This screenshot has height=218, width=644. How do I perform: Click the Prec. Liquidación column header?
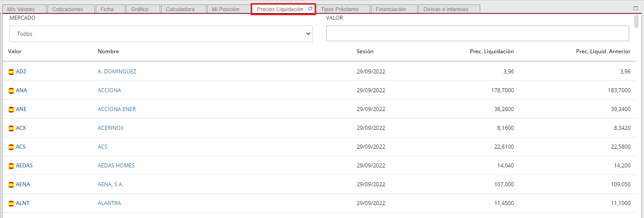(492, 51)
